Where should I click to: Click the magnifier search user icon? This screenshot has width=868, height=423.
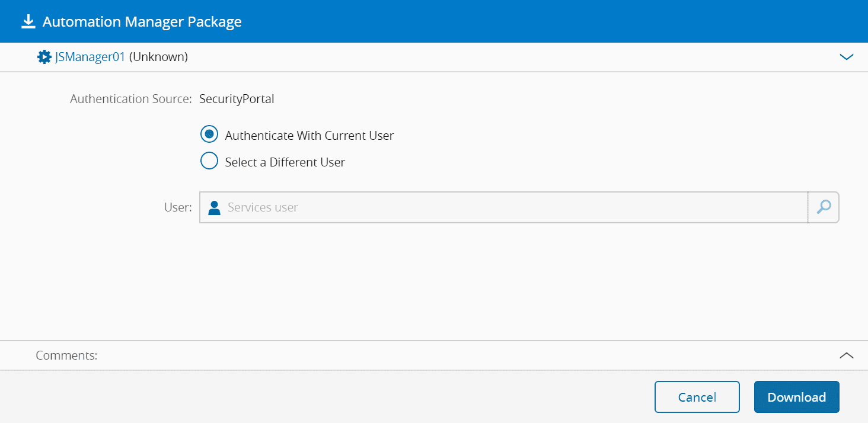click(x=824, y=207)
